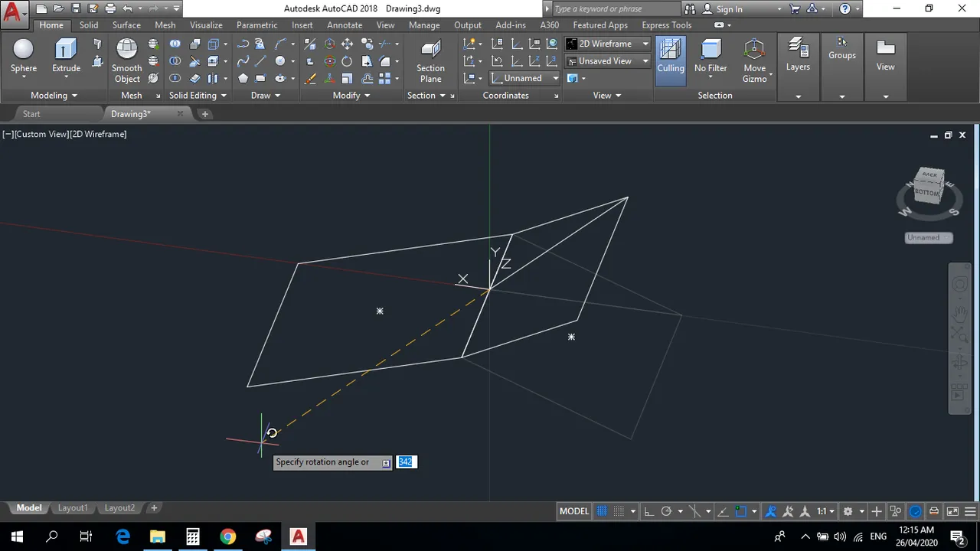Toggle Ortho mode in status bar
The width and height of the screenshot is (980, 551).
click(648, 511)
